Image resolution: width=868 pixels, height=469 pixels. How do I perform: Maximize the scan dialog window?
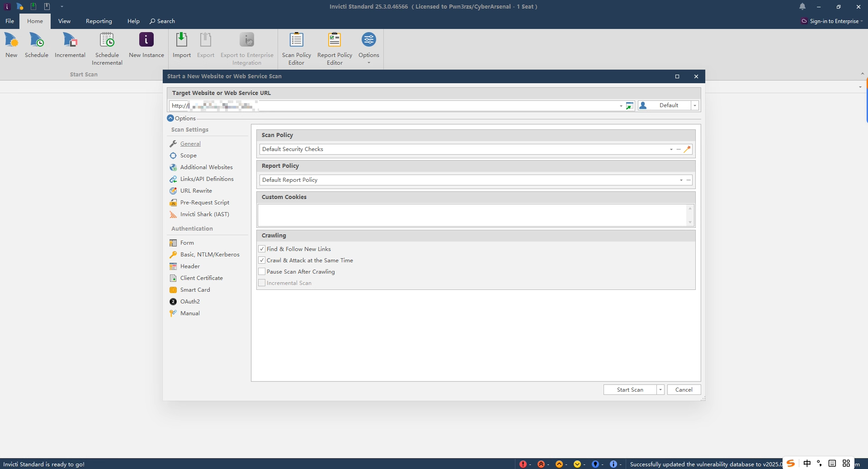[677, 76]
